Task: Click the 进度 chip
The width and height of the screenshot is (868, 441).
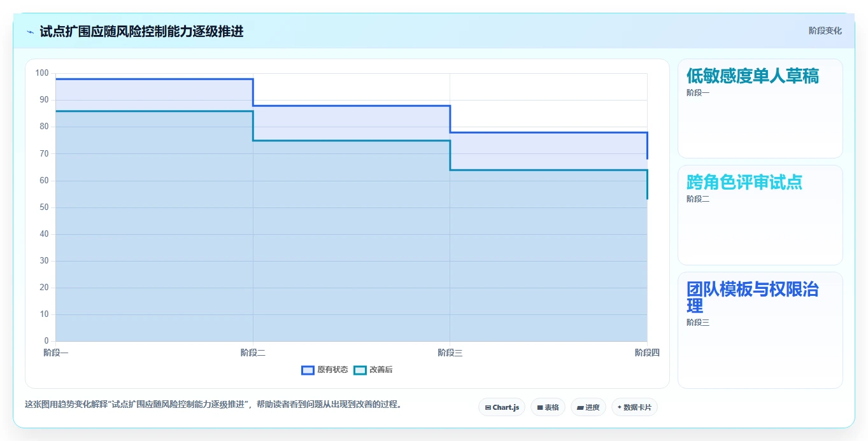Action: pos(588,407)
